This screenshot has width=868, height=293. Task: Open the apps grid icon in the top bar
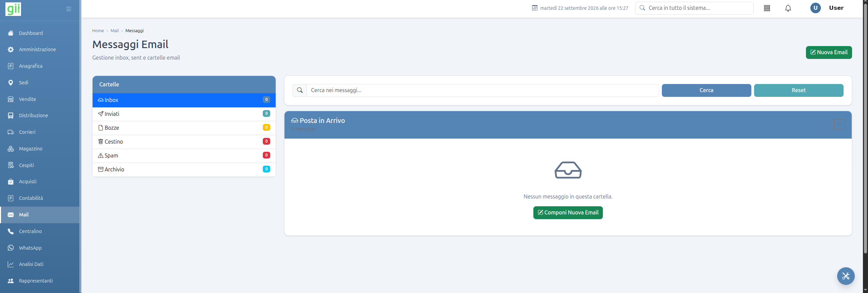767,8
